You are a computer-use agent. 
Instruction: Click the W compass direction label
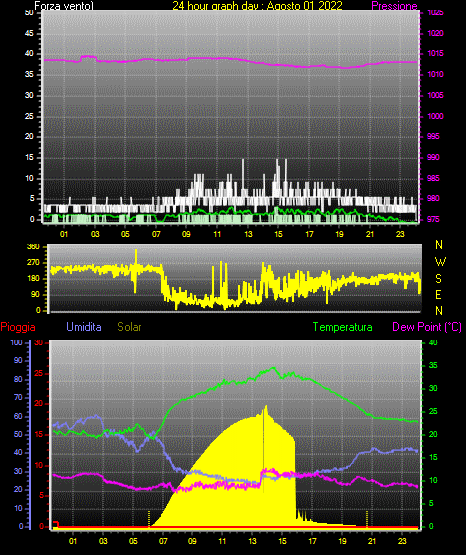440,262
